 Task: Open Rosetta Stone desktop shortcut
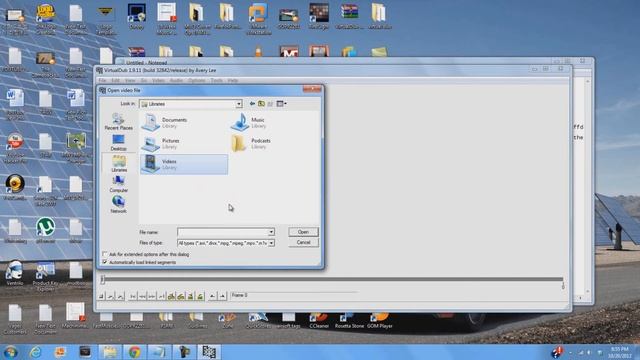coord(349,321)
